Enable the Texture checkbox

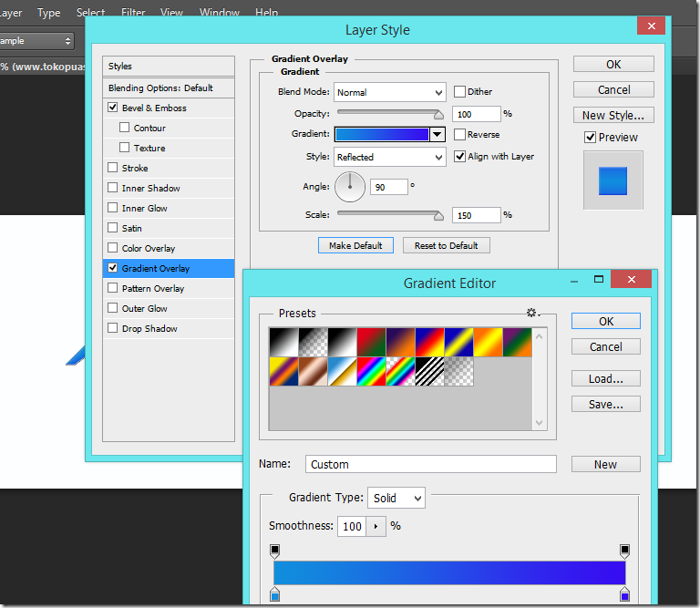pyautogui.click(x=125, y=148)
